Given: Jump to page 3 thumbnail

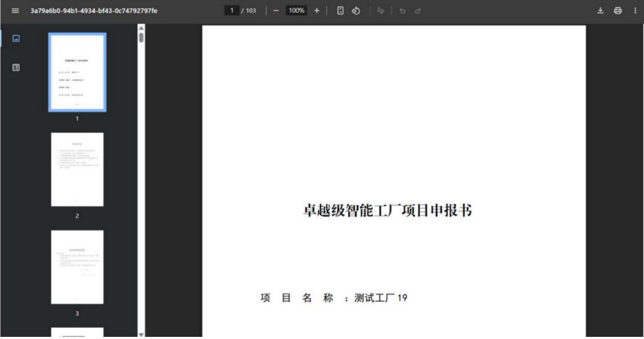Looking at the screenshot, I should 77,267.
